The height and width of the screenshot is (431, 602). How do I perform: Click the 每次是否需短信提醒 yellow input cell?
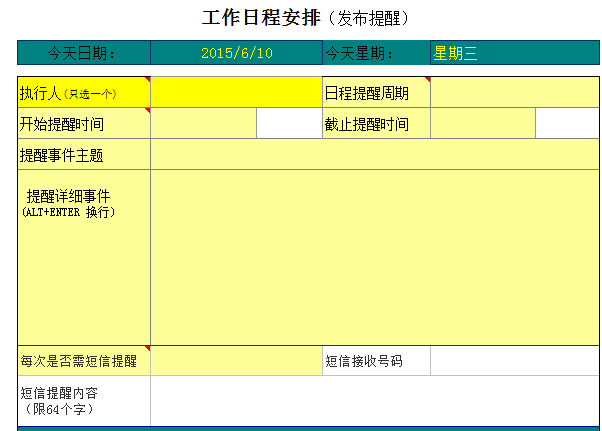pyautogui.click(x=235, y=360)
